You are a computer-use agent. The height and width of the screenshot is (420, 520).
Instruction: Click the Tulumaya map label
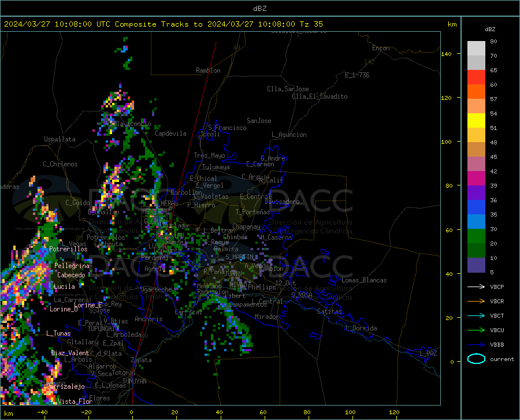[x=216, y=167]
